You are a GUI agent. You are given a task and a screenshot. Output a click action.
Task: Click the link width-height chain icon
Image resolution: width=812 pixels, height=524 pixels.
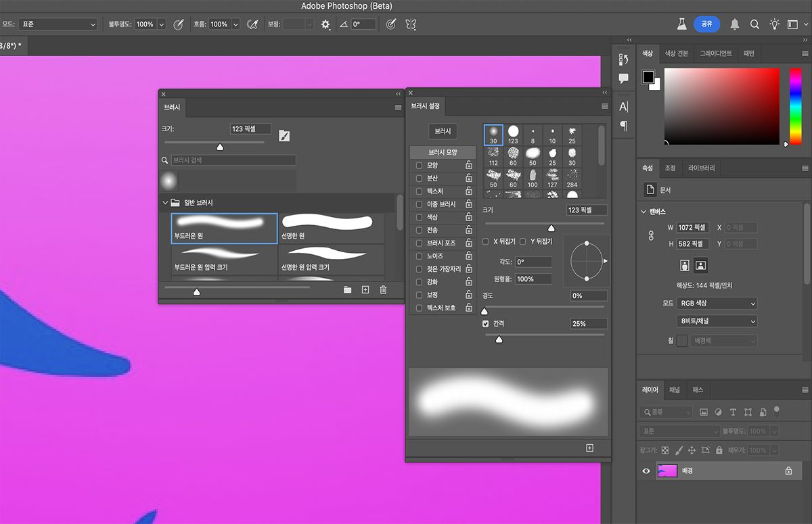651,236
